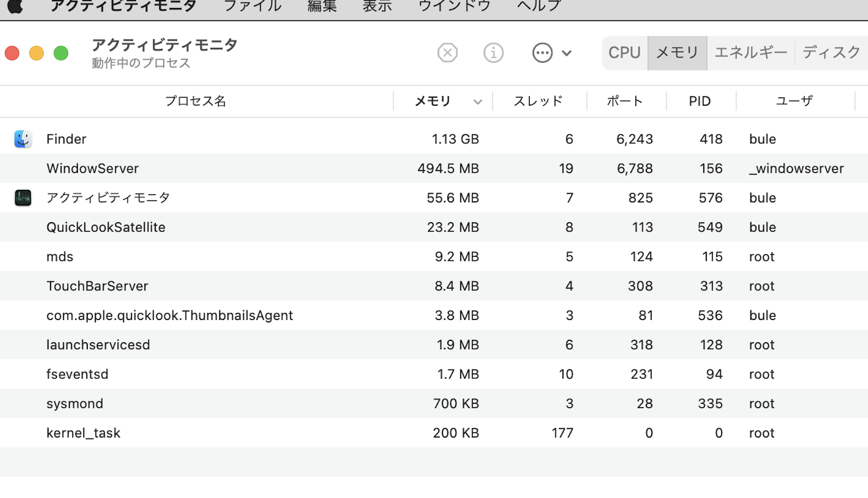Open the ウインドウ menu
The image size is (868, 498).
pyautogui.click(x=454, y=6)
